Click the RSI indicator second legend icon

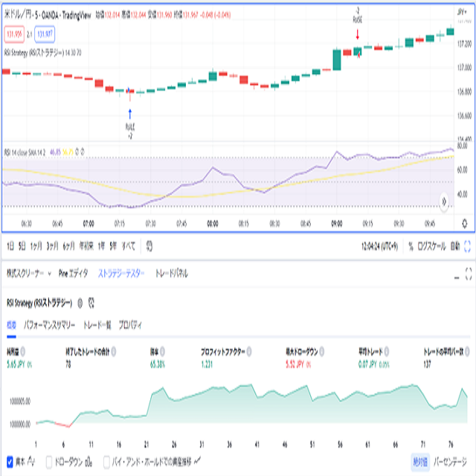click(x=83, y=152)
